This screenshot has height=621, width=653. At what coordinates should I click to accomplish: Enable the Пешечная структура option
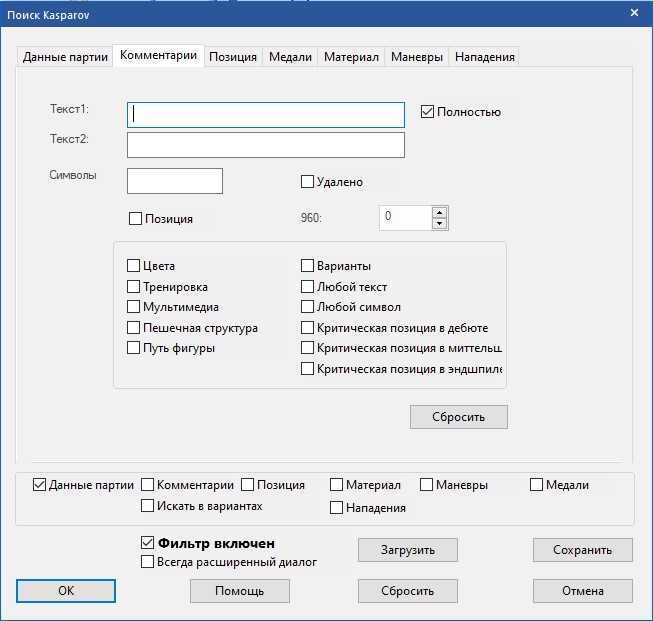[x=134, y=328]
